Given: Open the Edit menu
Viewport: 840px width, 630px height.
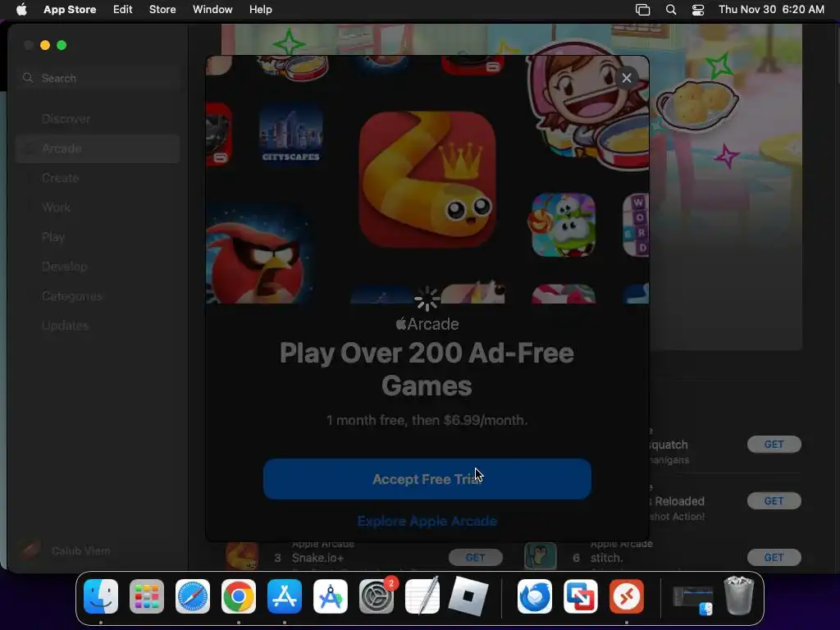Looking at the screenshot, I should [x=123, y=9].
